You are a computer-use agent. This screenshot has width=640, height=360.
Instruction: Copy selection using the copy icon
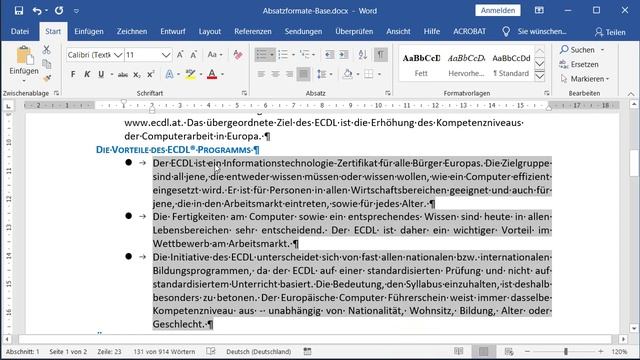click(x=47, y=64)
